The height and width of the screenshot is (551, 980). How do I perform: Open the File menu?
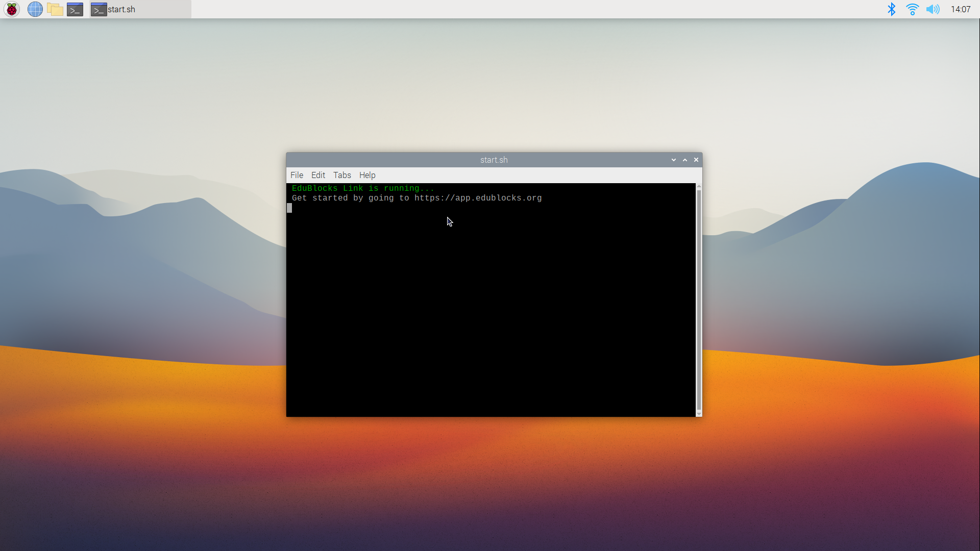click(297, 175)
